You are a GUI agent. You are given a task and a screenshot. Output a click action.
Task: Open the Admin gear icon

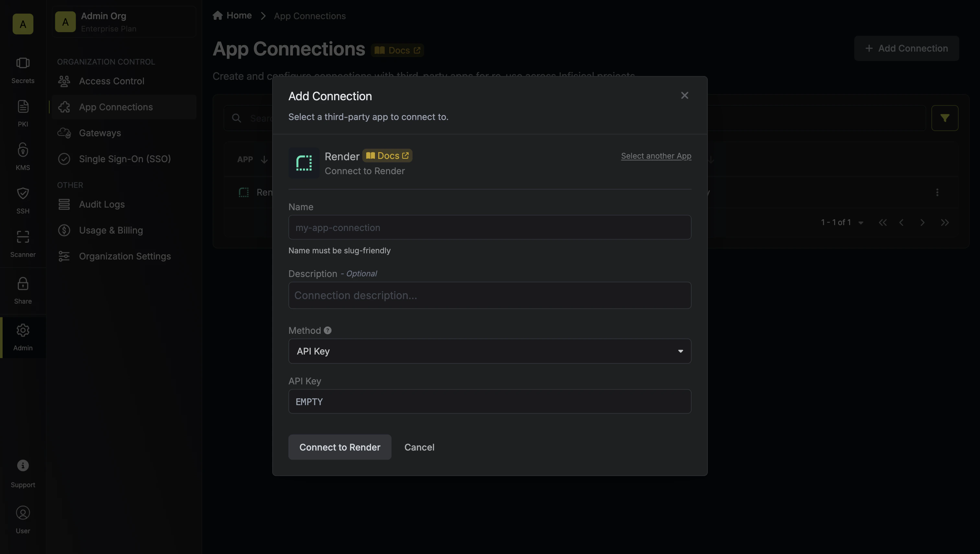pos(23,330)
